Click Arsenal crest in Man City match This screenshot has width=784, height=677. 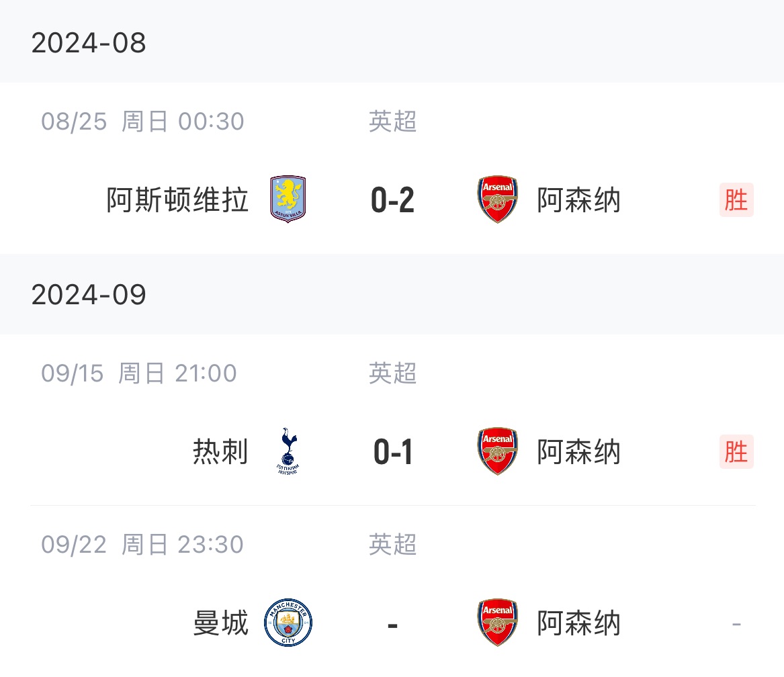pos(497,623)
